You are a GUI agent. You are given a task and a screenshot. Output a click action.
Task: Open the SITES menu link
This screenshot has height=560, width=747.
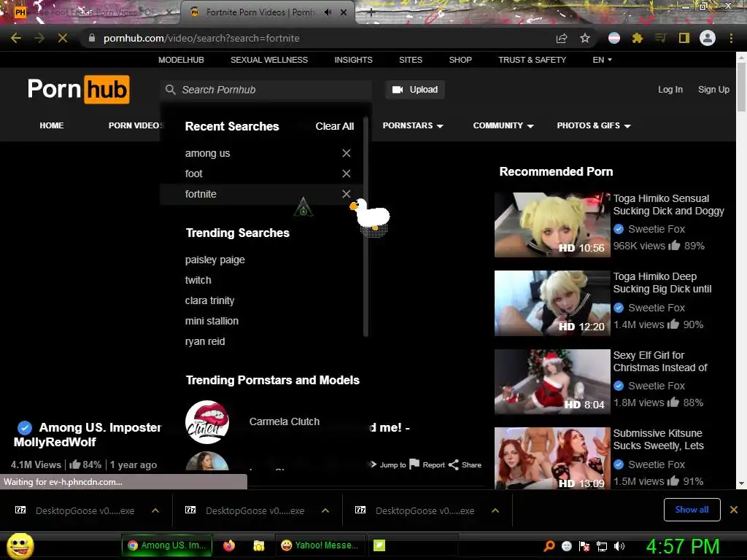(411, 60)
